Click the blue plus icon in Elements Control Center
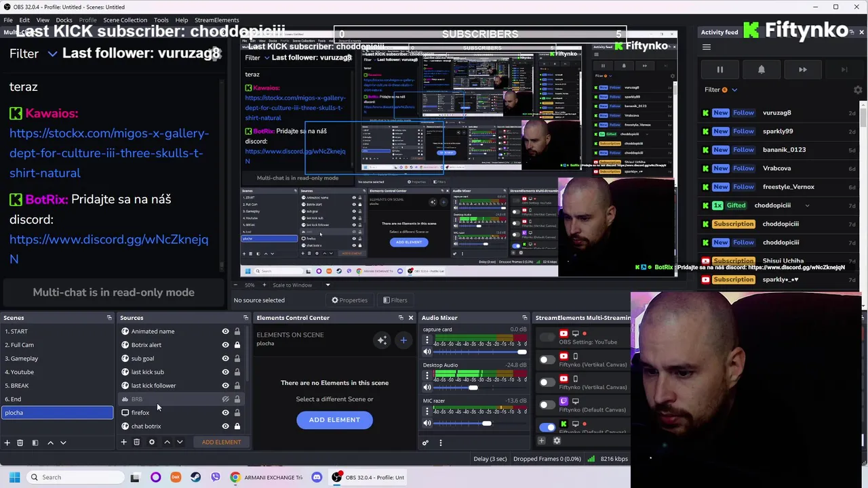The image size is (868, 488). 403,340
